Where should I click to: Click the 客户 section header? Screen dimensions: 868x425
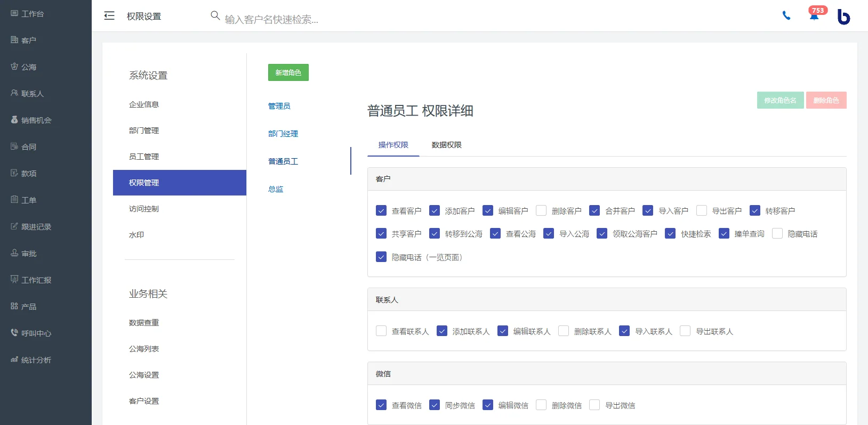click(607, 179)
